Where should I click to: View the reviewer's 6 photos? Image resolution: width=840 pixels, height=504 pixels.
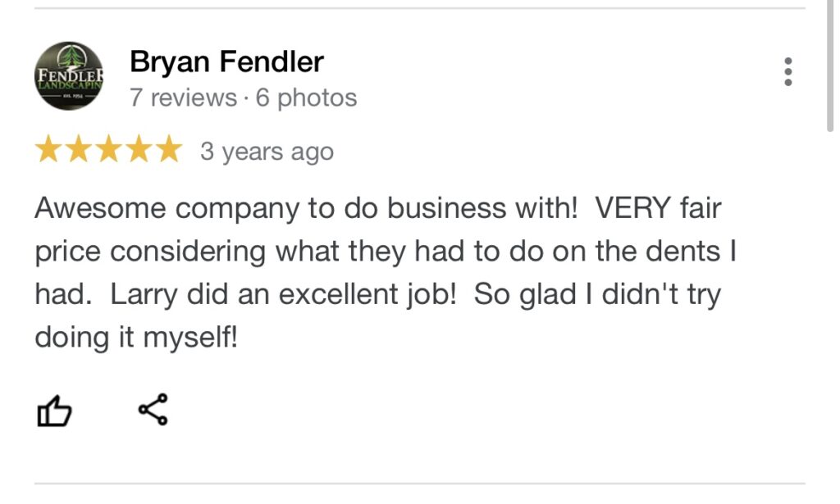pyautogui.click(x=306, y=98)
